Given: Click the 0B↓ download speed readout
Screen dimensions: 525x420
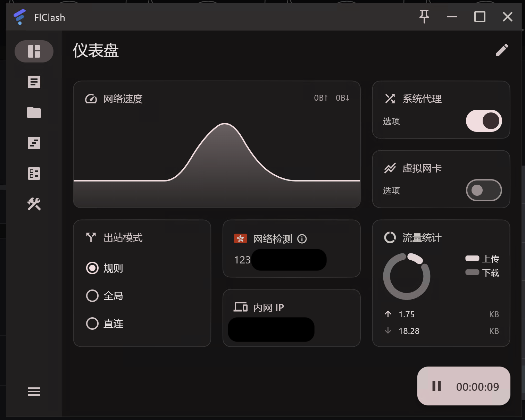Looking at the screenshot, I should pyautogui.click(x=342, y=98).
